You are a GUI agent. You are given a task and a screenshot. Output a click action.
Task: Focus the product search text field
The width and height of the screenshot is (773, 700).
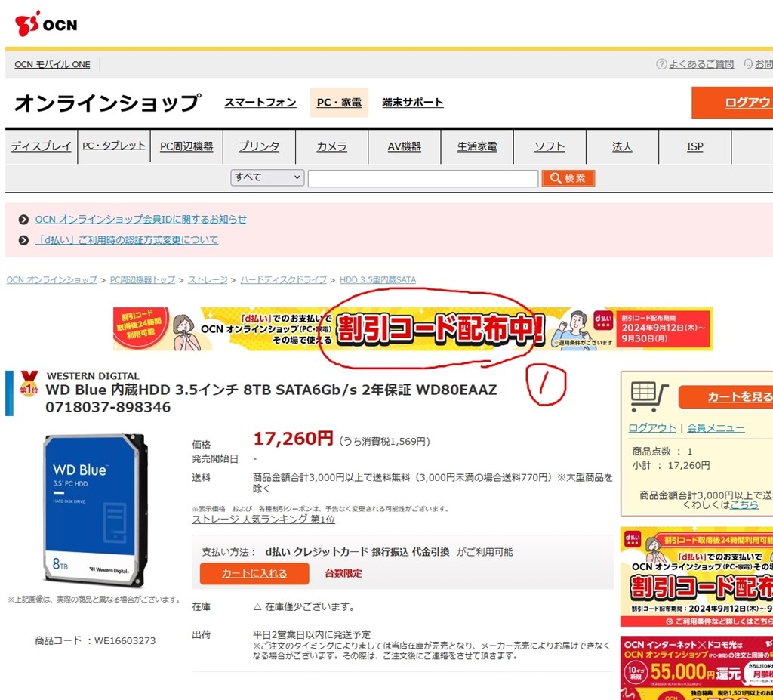(x=423, y=178)
